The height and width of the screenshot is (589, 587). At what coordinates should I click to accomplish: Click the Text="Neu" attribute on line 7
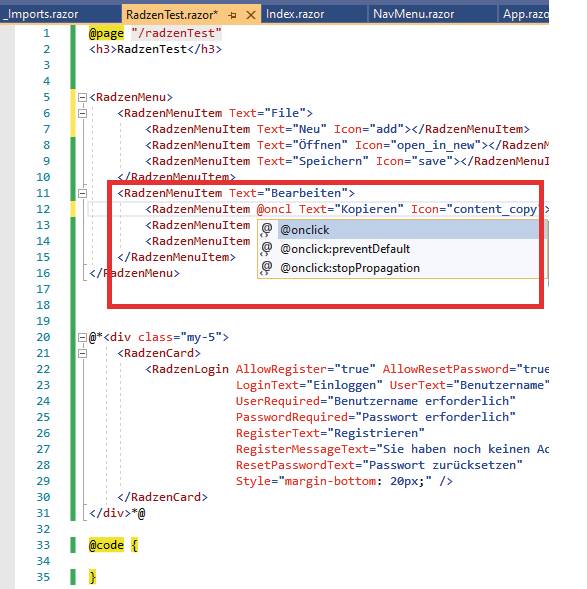click(x=292, y=129)
